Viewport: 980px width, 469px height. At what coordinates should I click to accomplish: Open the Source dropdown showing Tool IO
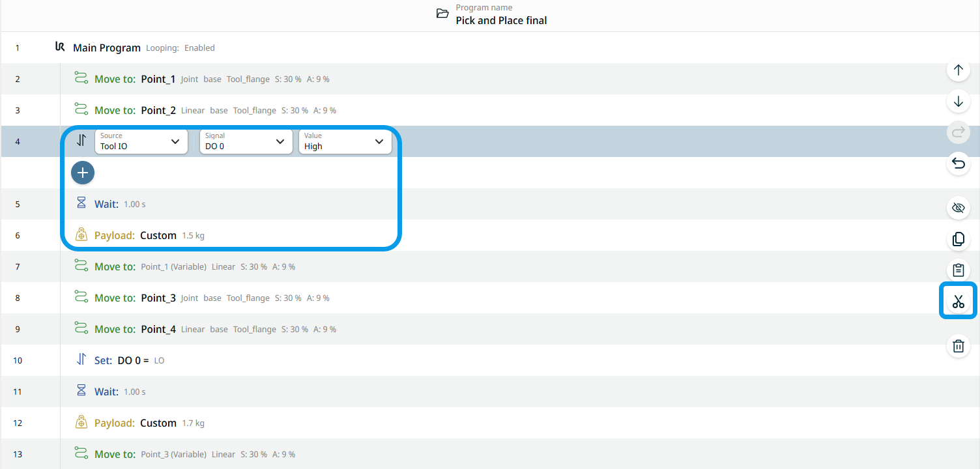141,141
